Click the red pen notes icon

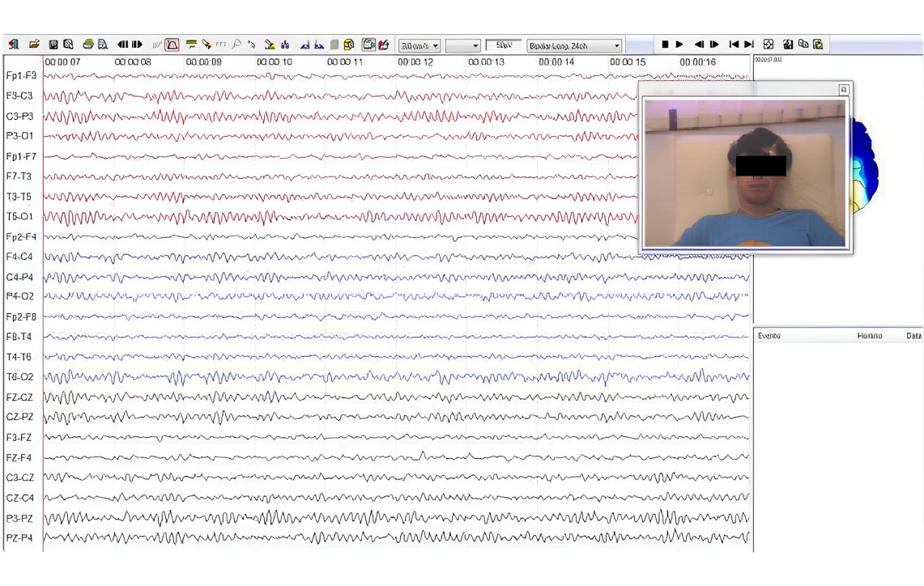point(384,45)
